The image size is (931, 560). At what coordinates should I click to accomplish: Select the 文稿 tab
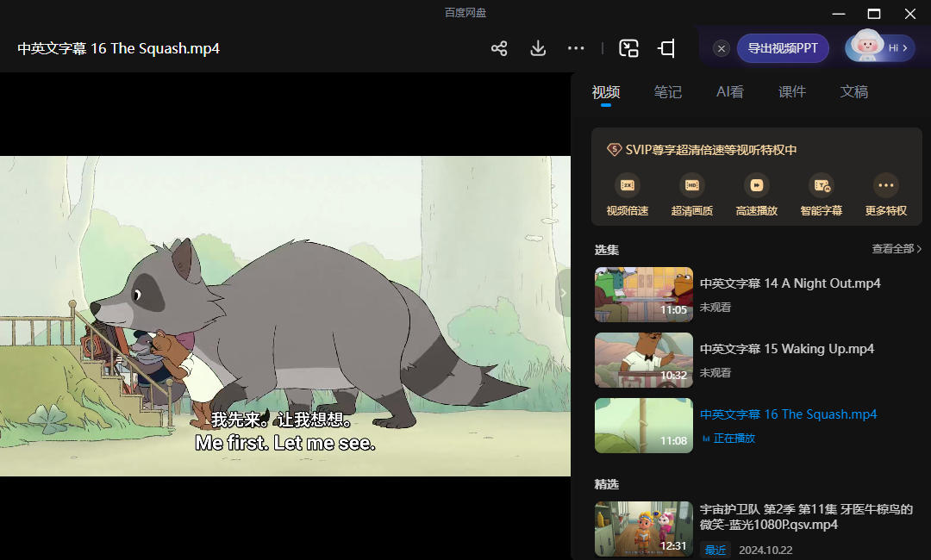coord(854,92)
